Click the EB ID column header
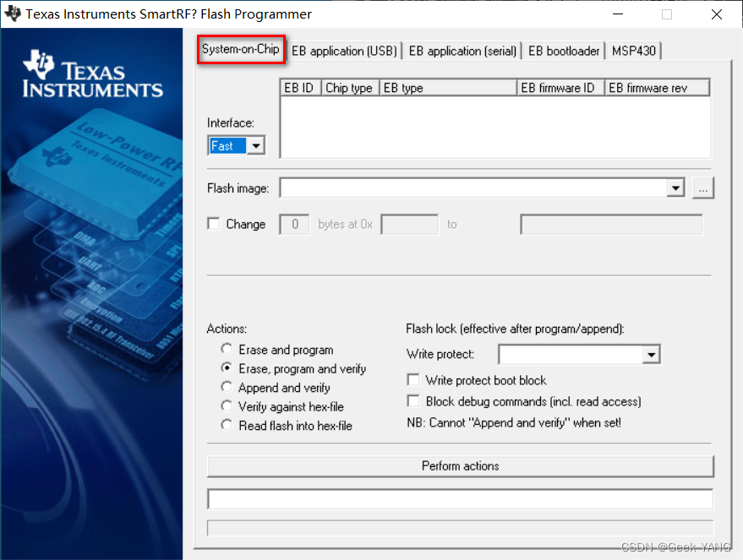This screenshot has height=560, width=743. click(x=300, y=88)
